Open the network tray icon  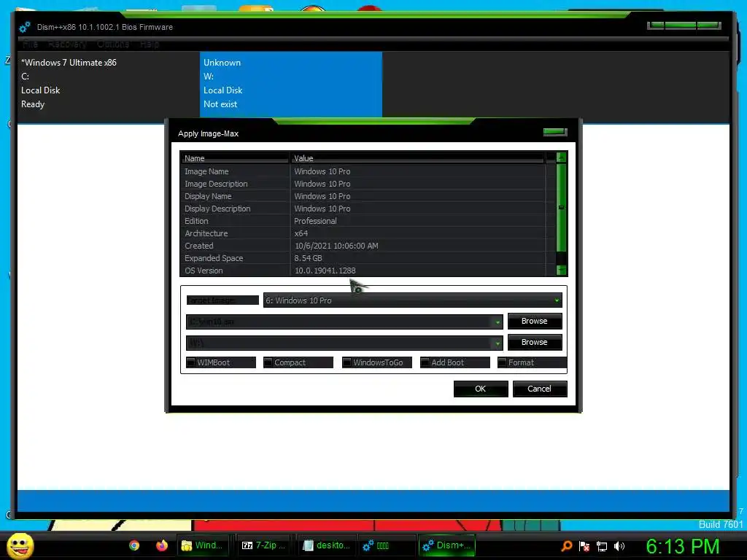602,547
